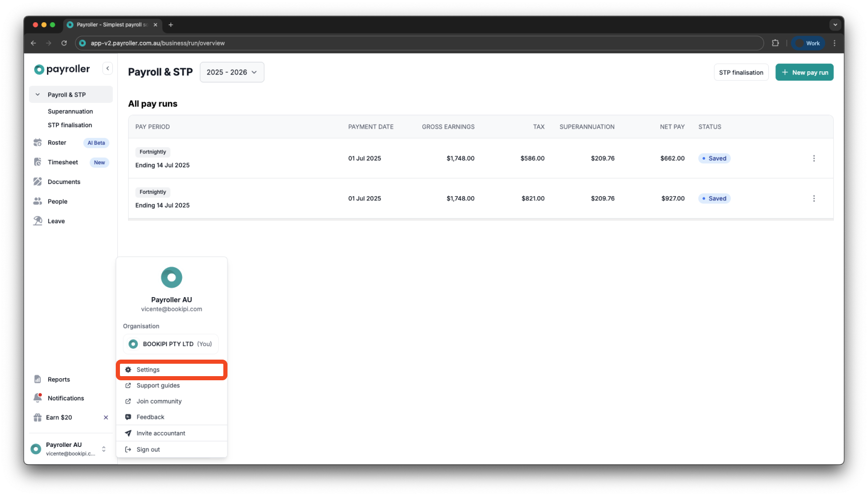The image size is (868, 496).
Task: Select the Timesheet icon in the sidebar
Action: click(x=38, y=162)
